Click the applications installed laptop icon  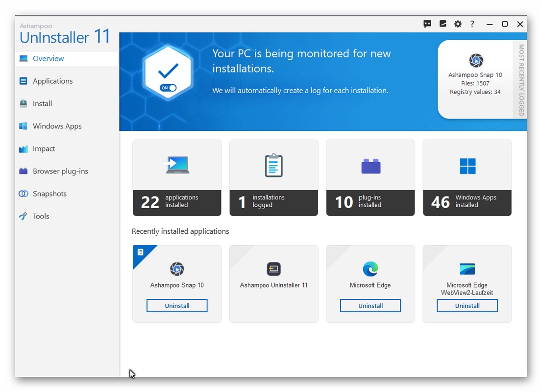click(x=176, y=165)
